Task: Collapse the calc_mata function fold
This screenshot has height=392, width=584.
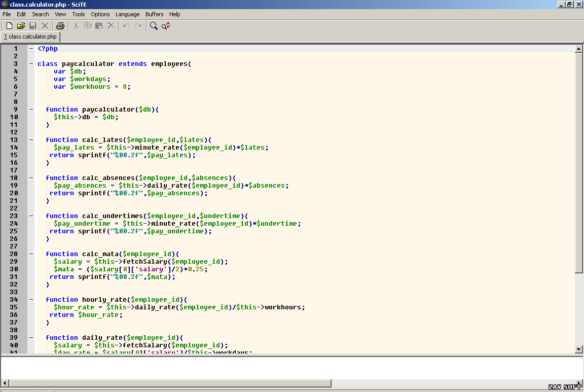Action: pos(31,254)
